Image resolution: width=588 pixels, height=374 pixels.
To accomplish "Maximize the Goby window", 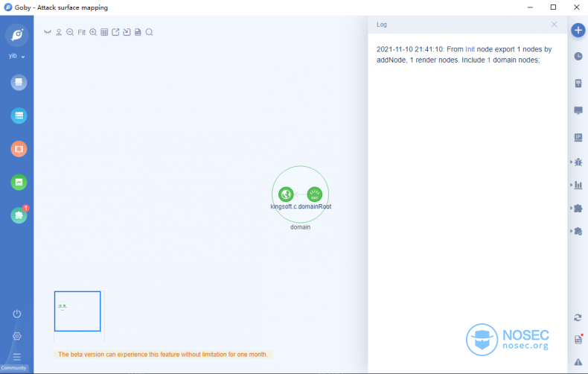I will [x=553, y=7].
